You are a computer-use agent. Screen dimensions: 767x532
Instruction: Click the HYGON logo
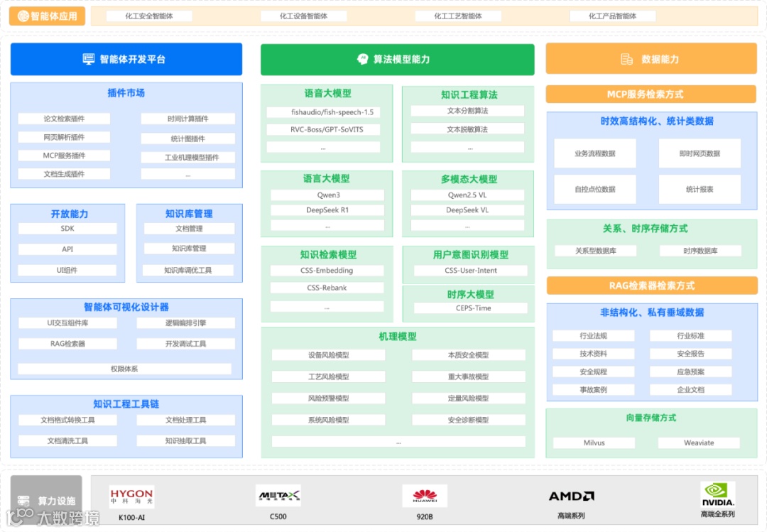click(x=131, y=496)
